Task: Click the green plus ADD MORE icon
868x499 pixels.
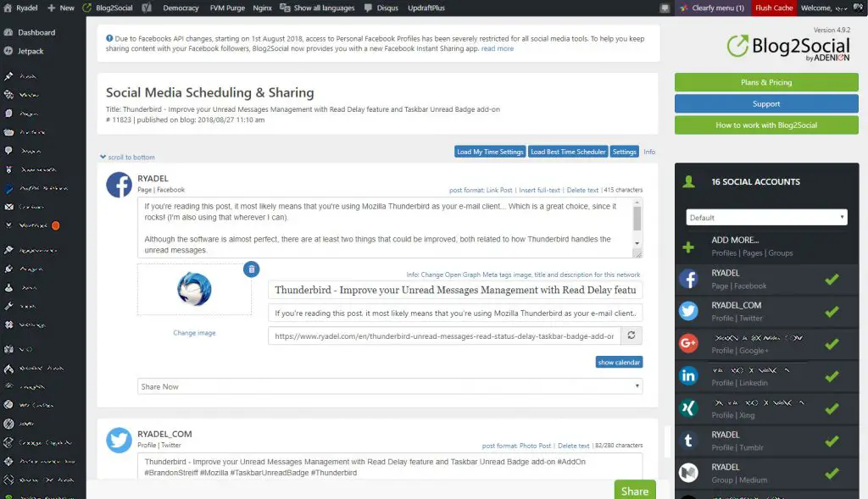Action: click(688, 247)
